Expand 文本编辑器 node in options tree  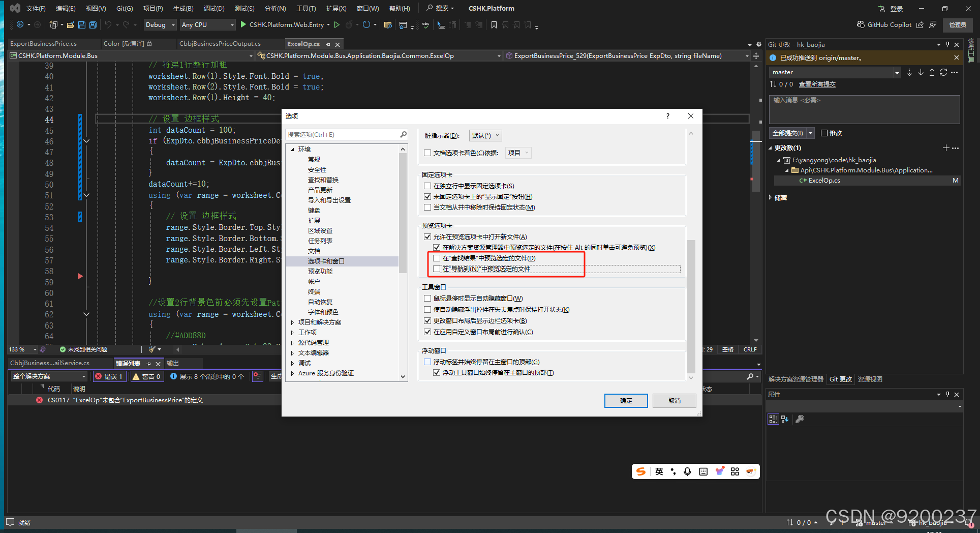[292, 352]
